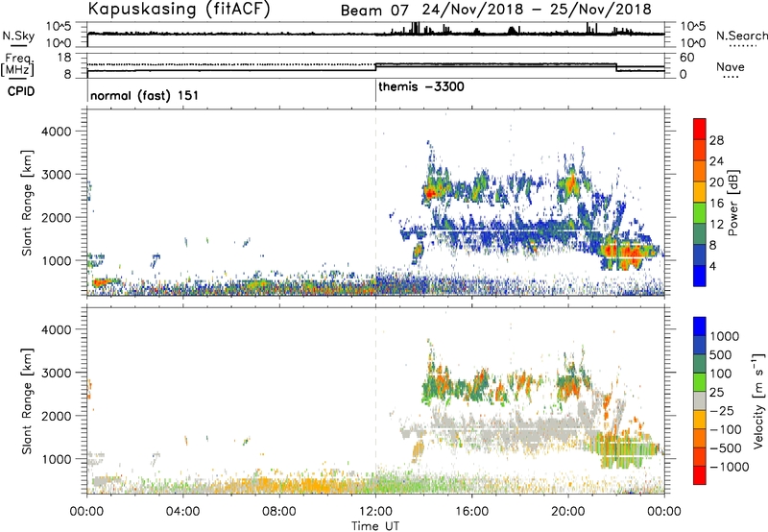Viewport: 768px width, 532px height.
Task: Click the N.Search legend label
Action: point(741,36)
